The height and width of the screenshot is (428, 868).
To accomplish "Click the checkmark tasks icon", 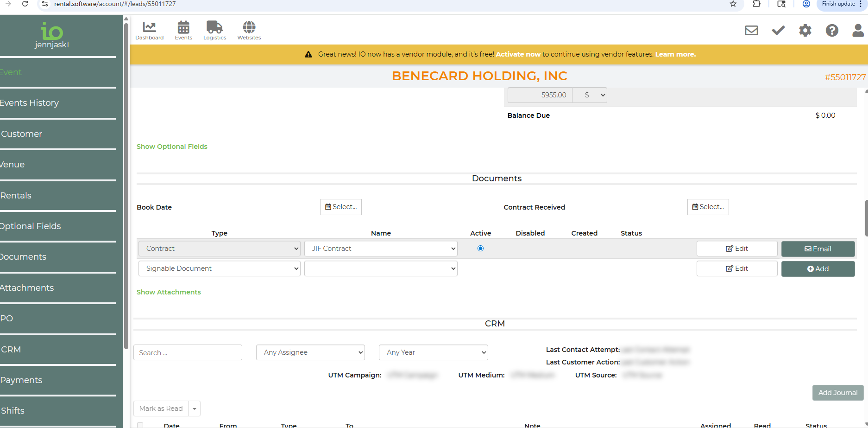I will click(x=778, y=31).
